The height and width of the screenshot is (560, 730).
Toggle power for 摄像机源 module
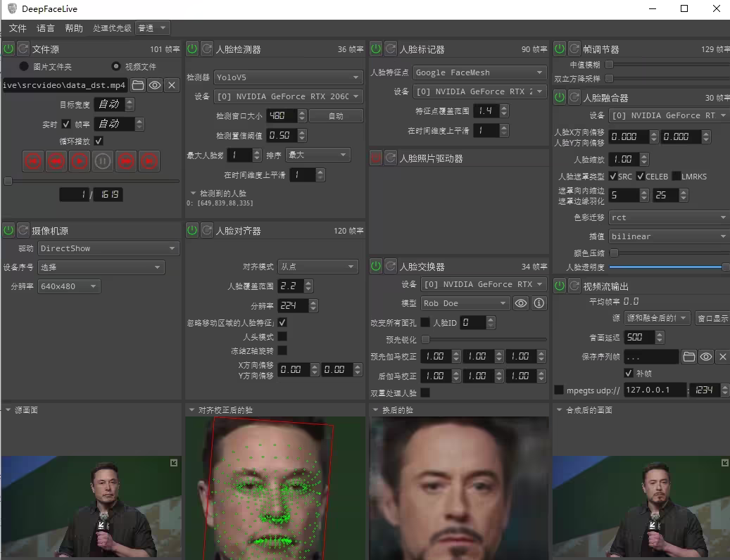click(8, 230)
